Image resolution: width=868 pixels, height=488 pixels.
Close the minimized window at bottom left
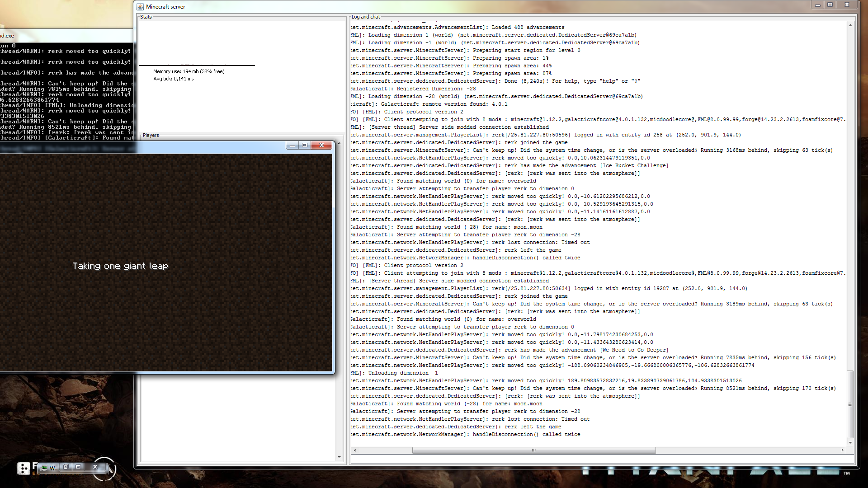[95, 467]
